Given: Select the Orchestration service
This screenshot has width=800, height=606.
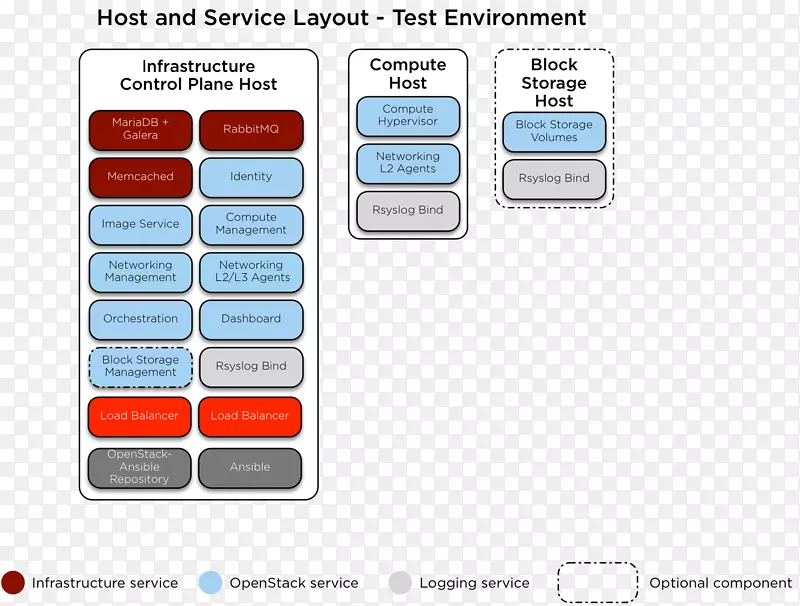Looking at the screenshot, I should tap(140, 319).
